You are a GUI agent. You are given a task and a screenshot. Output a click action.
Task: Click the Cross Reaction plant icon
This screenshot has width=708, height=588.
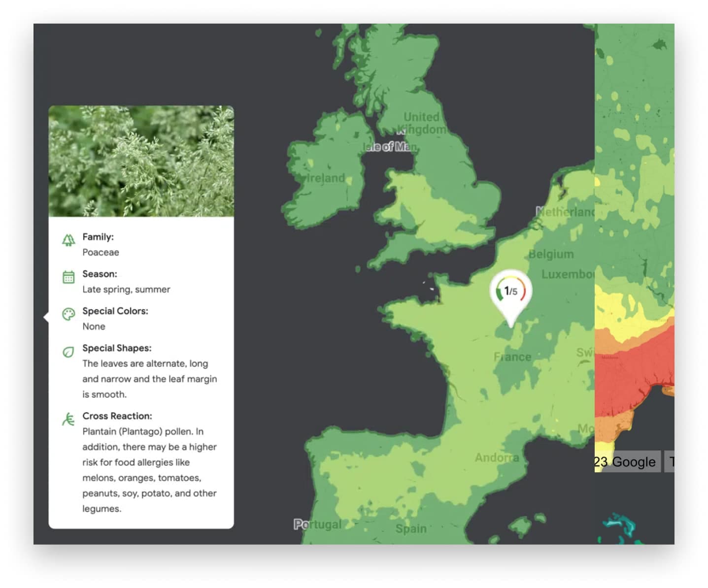tap(68, 419)
